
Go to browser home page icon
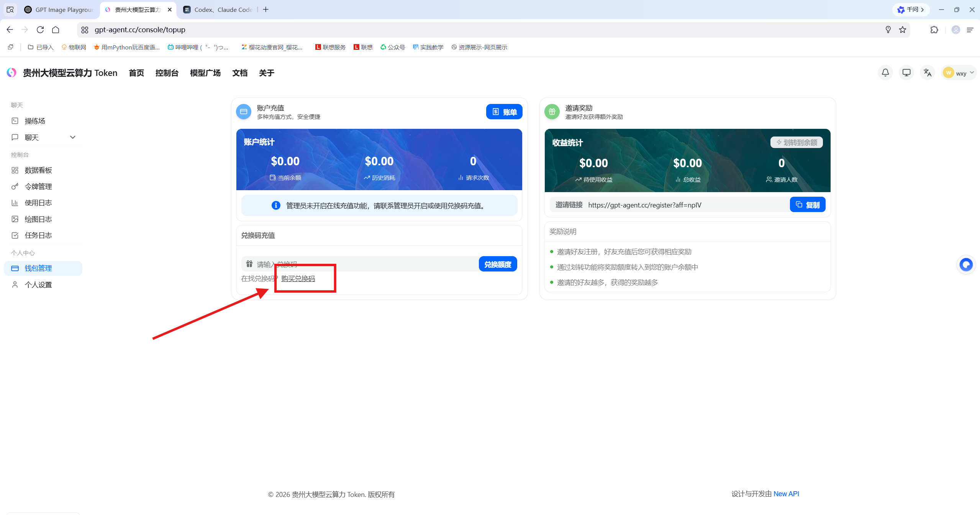click(56, 30)
